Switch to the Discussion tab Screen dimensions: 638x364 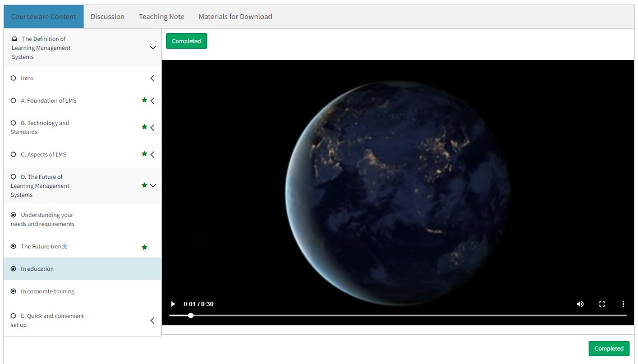pyautogui.click(x=107, y=17)
